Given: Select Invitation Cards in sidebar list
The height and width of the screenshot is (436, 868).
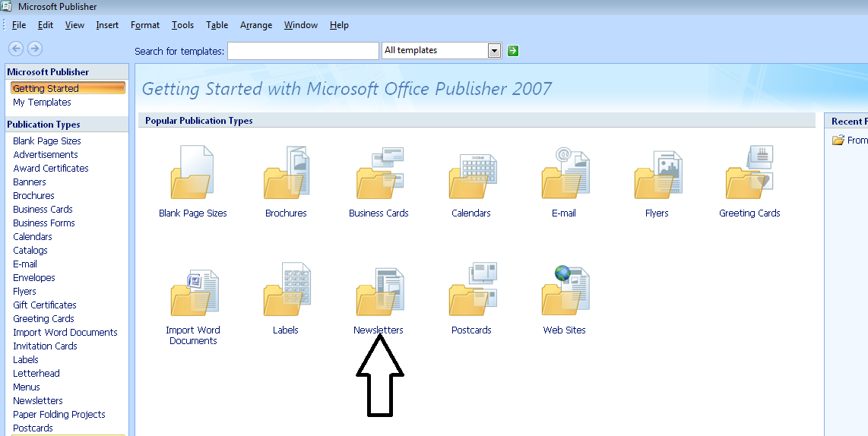Looking at the screenshot, I should (46, 346).
